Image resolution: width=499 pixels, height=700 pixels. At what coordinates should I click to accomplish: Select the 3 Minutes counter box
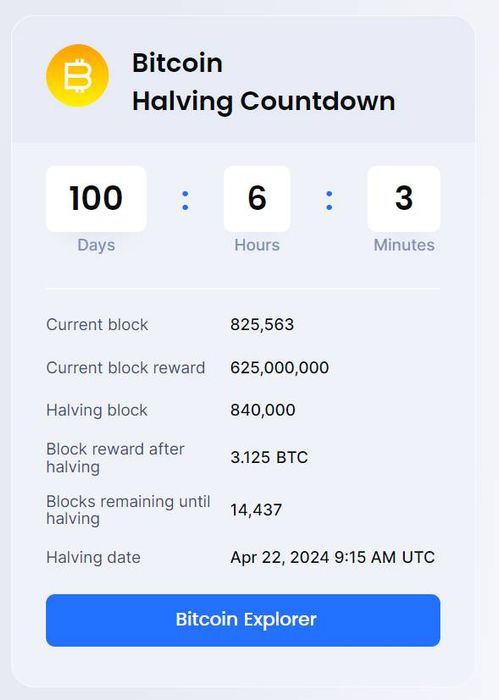pyautogui.click(x=403, y=199)
